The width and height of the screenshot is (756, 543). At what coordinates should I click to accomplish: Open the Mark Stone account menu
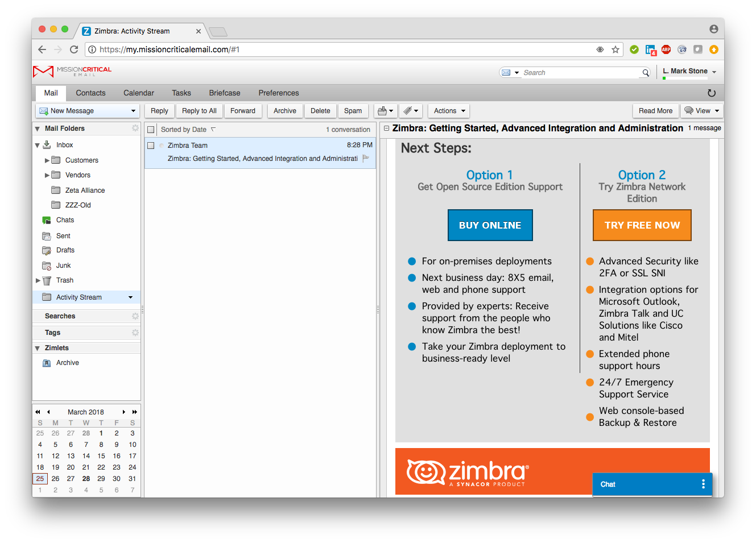689,72
